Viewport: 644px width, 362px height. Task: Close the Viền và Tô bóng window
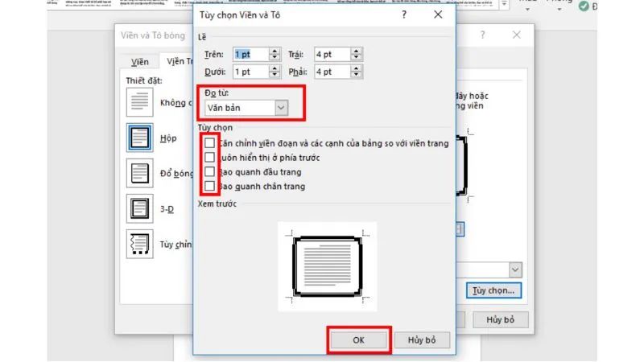tap(516, 35)
